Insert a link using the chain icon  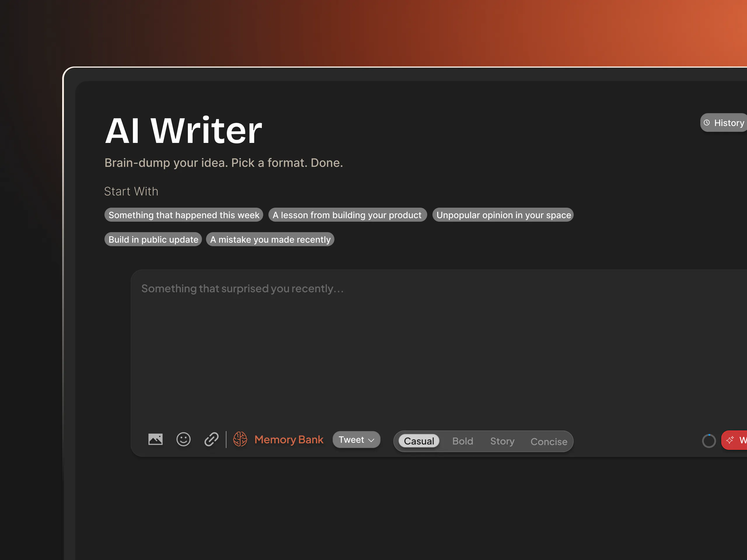point(211,440)
